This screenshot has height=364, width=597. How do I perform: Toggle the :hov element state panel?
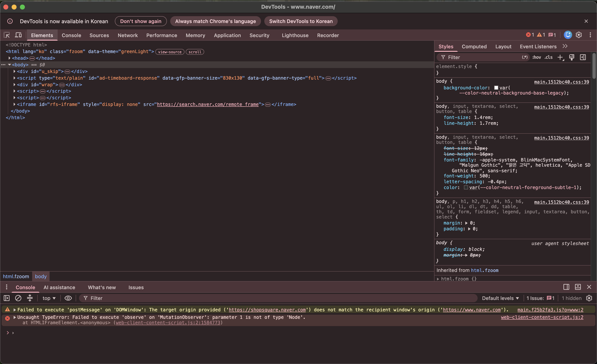(536, 57)
